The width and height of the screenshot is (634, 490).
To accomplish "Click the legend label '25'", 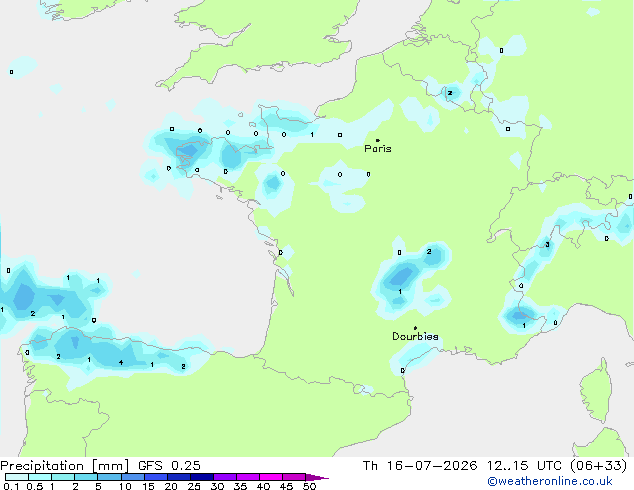I will click(x=194, y=486).
